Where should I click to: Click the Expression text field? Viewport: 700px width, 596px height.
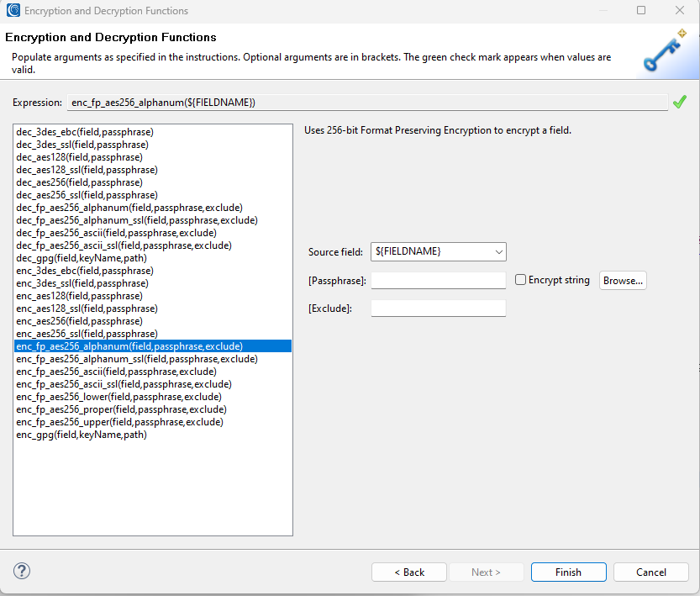[366, 103]
